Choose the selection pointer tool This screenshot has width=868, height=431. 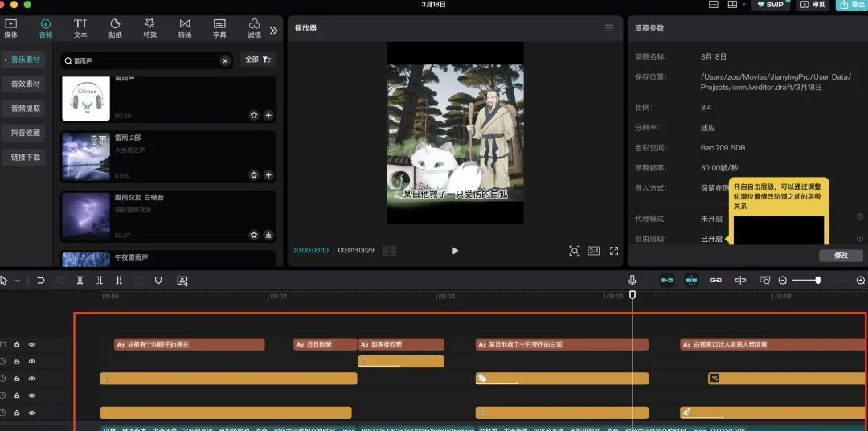coord(5,281)
